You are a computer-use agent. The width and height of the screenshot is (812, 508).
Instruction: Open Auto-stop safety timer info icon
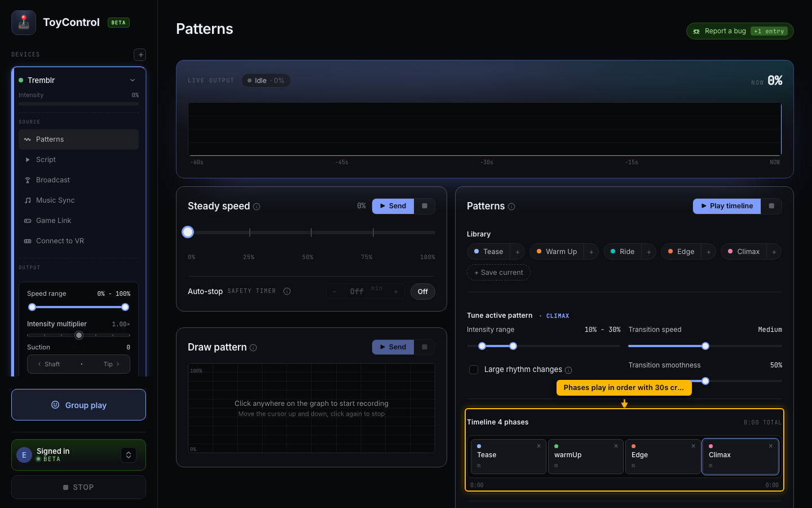287,291
